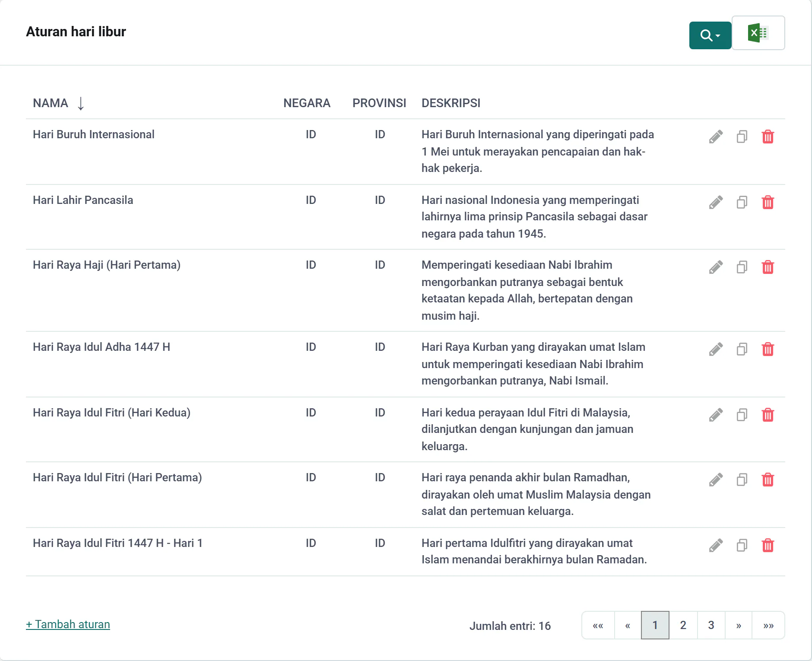The height and width of the screenshot is (661, 812).
Task: Click Hari Buruh Internasional name cell
Action: pyautogui.click(x=94, y=134)
